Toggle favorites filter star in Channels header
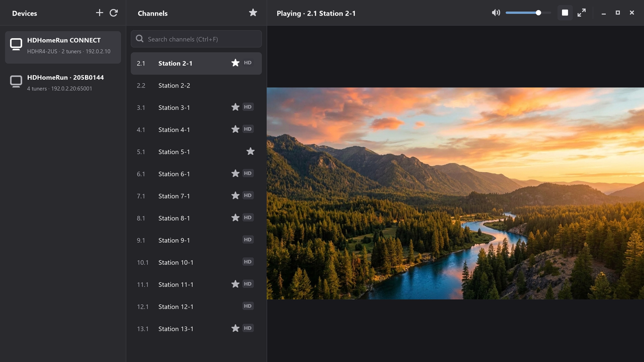The image size is (644, 362). tap(253, 13)
